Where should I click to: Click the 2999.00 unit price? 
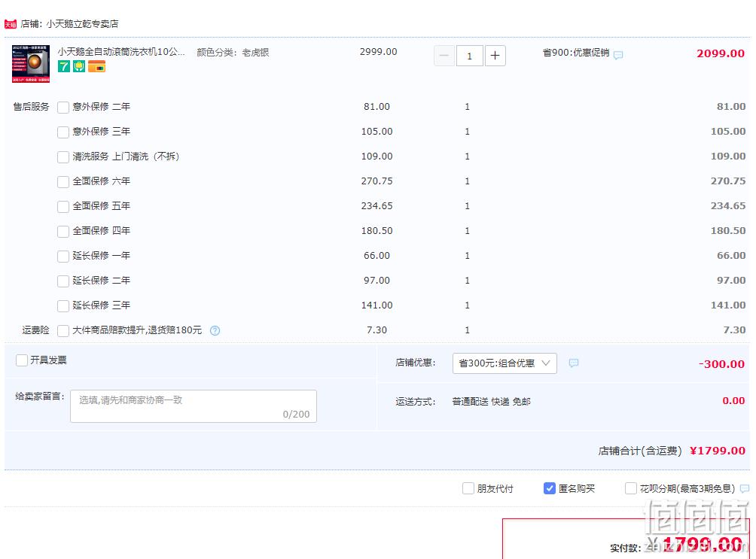[x=379, y=52]
